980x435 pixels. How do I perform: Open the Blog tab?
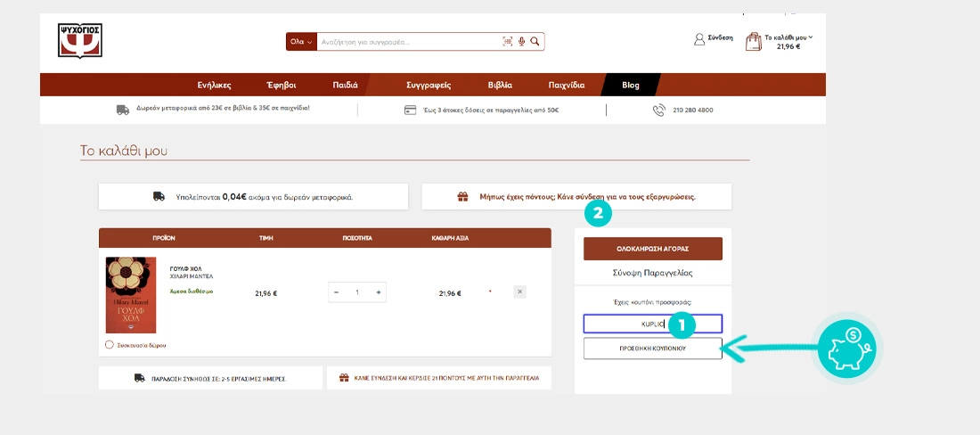coord(630,86)
